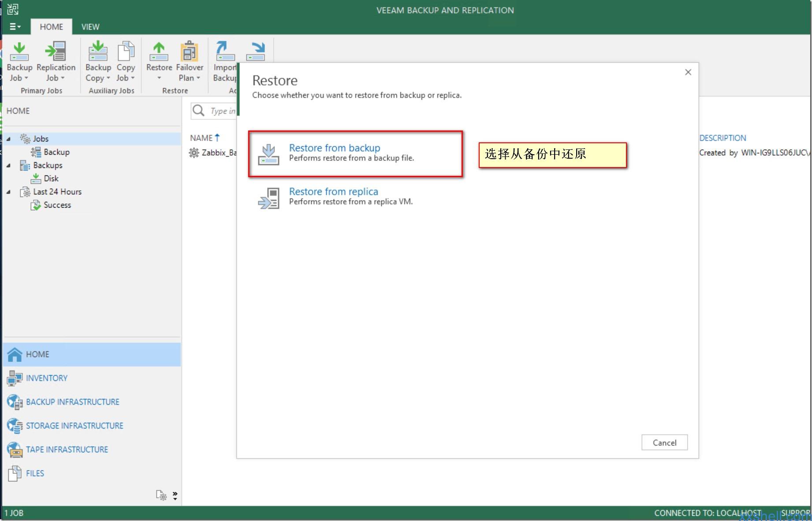Click the navigation pane configure icon
812x521 pixels.
click(x=161, y=495)
